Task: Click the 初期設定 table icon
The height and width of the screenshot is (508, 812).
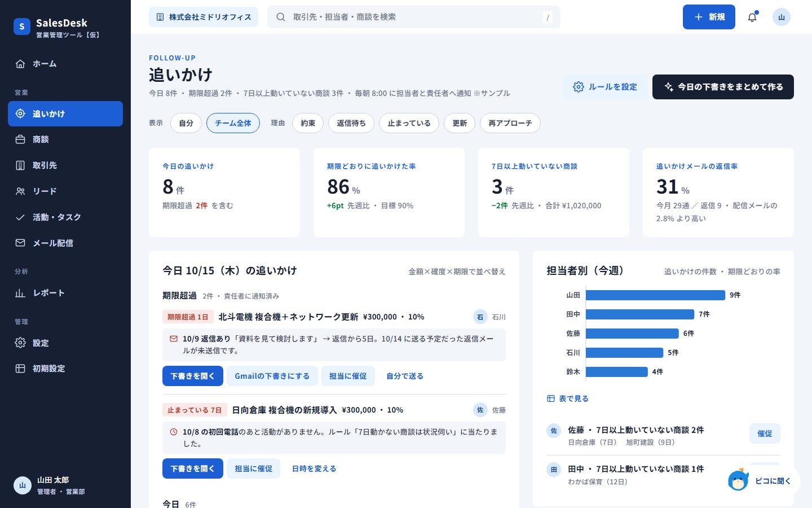Action: (20, 369)
